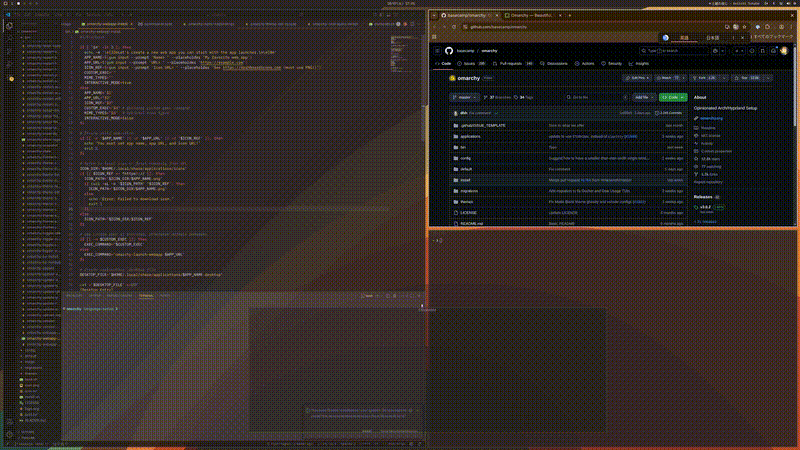Focus the Go to file field
This screenshot has width=800, height=450.
pyautogui.click(x=596, y=97)
